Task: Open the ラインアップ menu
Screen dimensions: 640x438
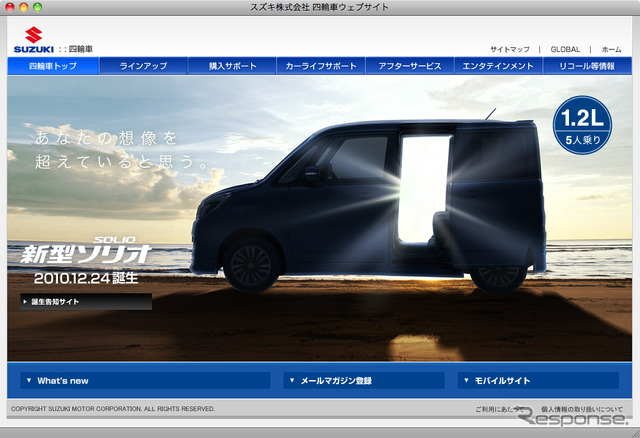Action: (x=143, y=66)
